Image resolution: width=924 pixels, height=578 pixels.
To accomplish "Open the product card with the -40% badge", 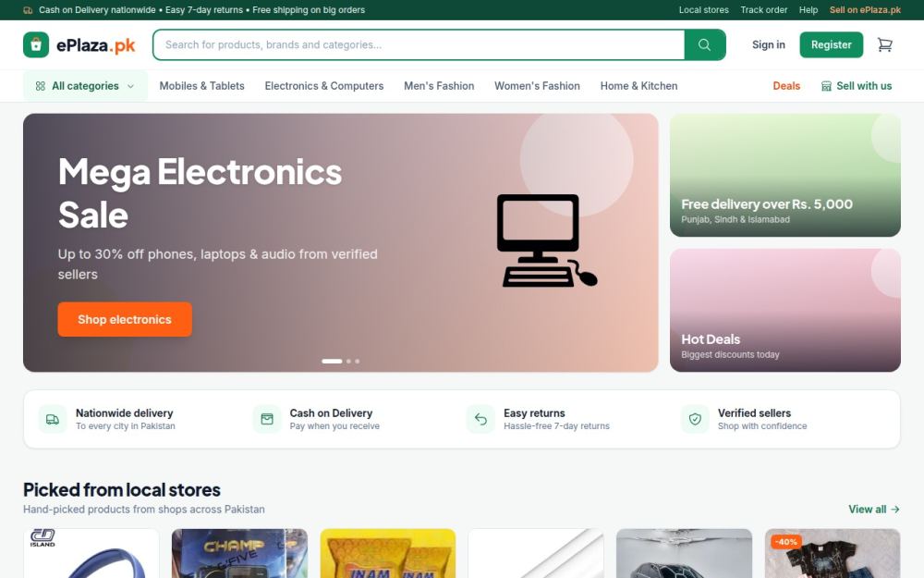I will [833, 553].
